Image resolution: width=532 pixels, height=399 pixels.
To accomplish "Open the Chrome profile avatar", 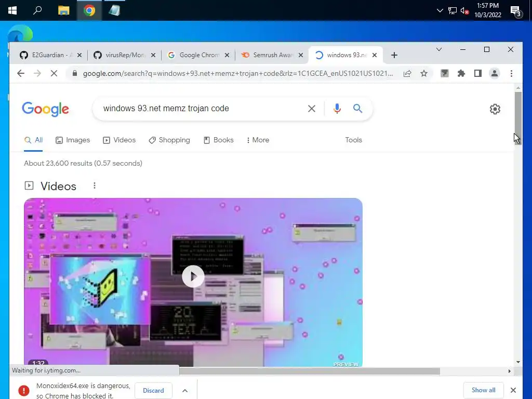I will (x=495, y=73).
